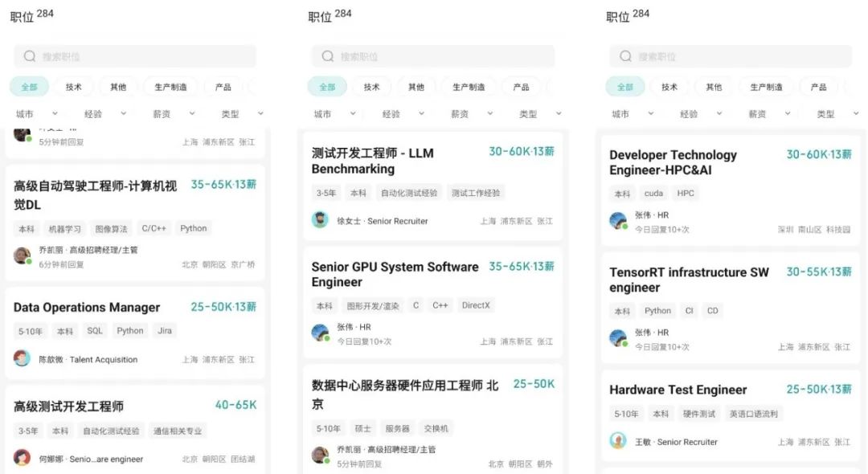This screenshot has width=868, height=474.
Task: Open 张伟 avatar on Developer Technology Engineer card
Action: [618, 221]
